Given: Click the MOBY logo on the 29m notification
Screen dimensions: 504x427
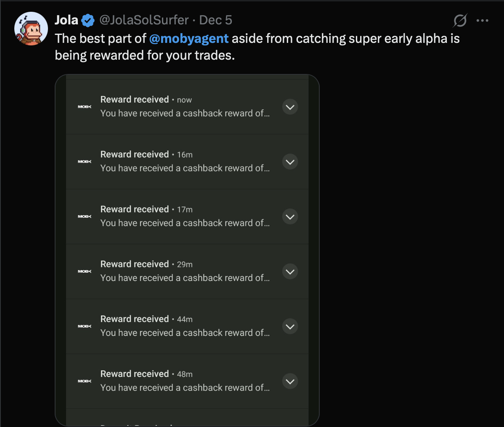Looking at the screenshot, I should click(x=85, y=271).
